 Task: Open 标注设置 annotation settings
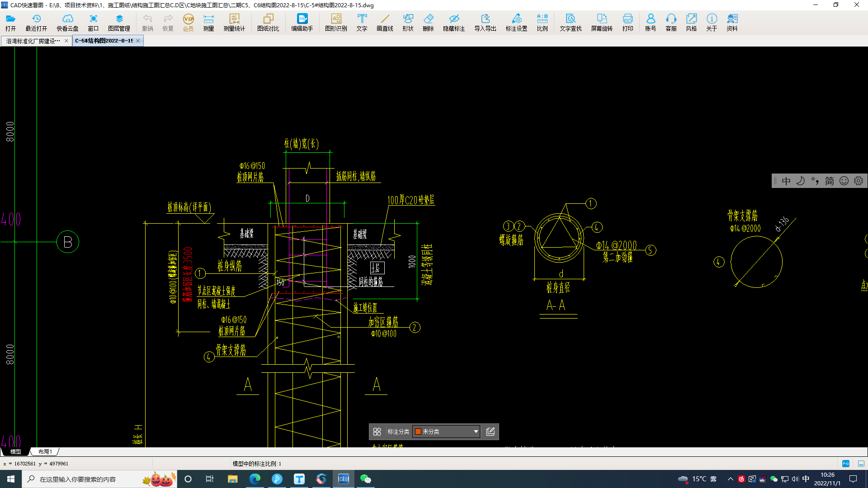pos(516,22)
